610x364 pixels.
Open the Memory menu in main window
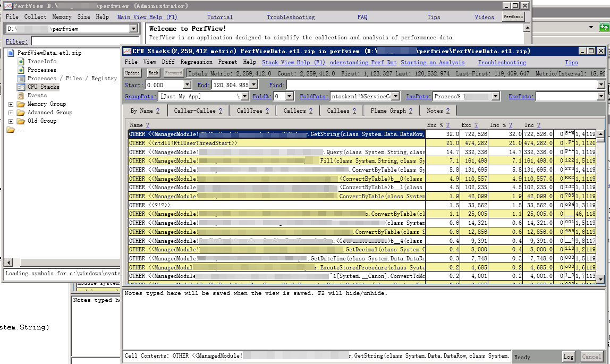pyautogui.click(x=62, y=16)
